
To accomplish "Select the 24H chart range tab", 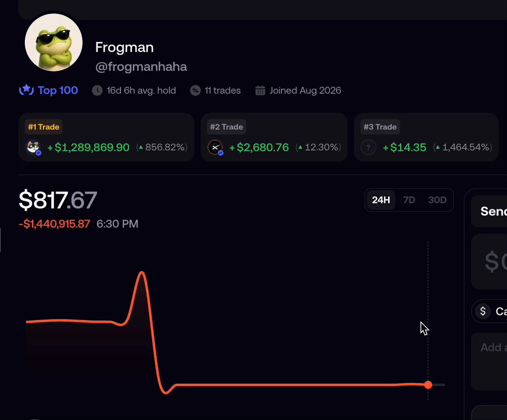I will click(381, 200).
